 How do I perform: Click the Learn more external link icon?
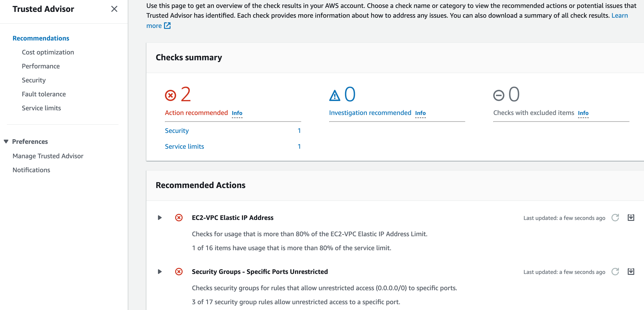coord(167,26)
